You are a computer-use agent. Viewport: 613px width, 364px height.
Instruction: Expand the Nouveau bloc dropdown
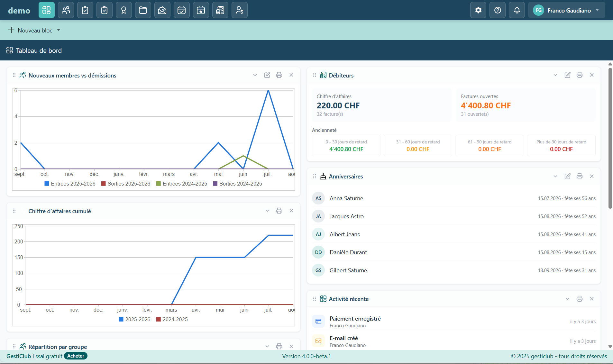point(34,30)
